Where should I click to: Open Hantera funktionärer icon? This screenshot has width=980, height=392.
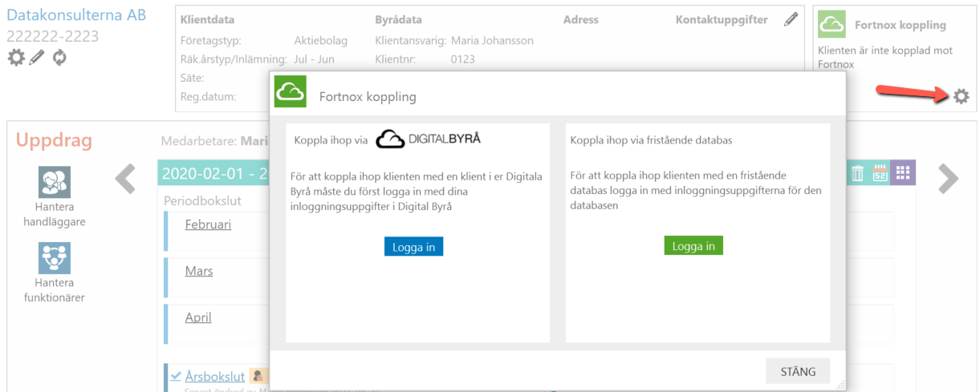(55, 258)
